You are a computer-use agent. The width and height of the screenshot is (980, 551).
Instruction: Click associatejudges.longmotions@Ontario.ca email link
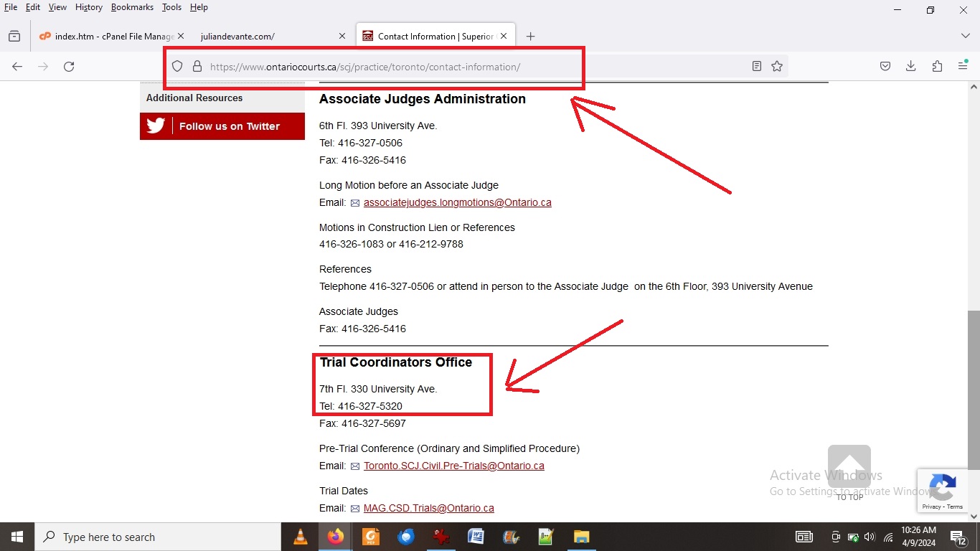457,203
